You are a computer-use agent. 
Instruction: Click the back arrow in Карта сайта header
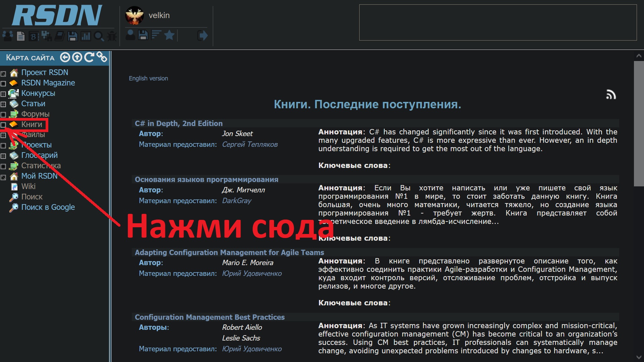point(65,57)
